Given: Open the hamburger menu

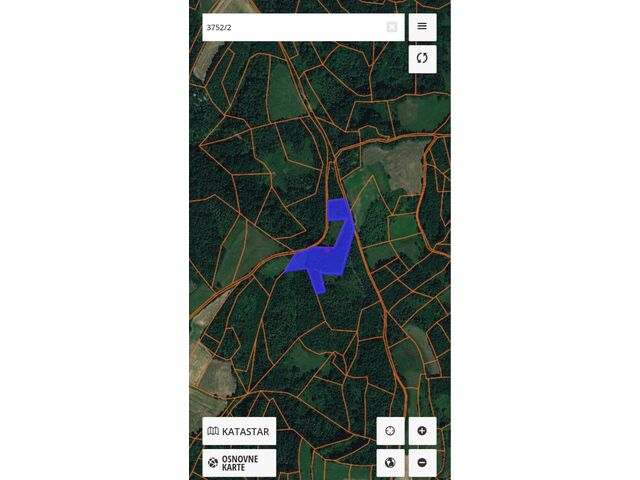Looking at the screenshot, I should pyautogui.click(x=422, y=27).
